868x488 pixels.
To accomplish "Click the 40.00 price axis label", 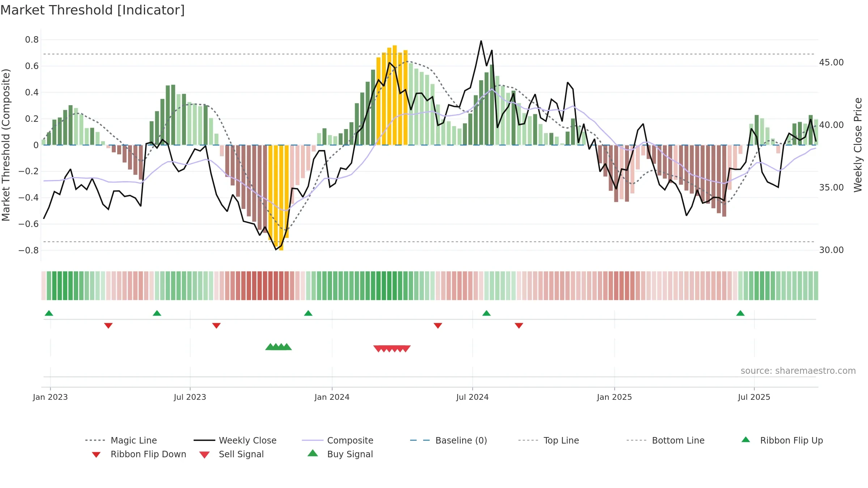I will tap(831, 125).
